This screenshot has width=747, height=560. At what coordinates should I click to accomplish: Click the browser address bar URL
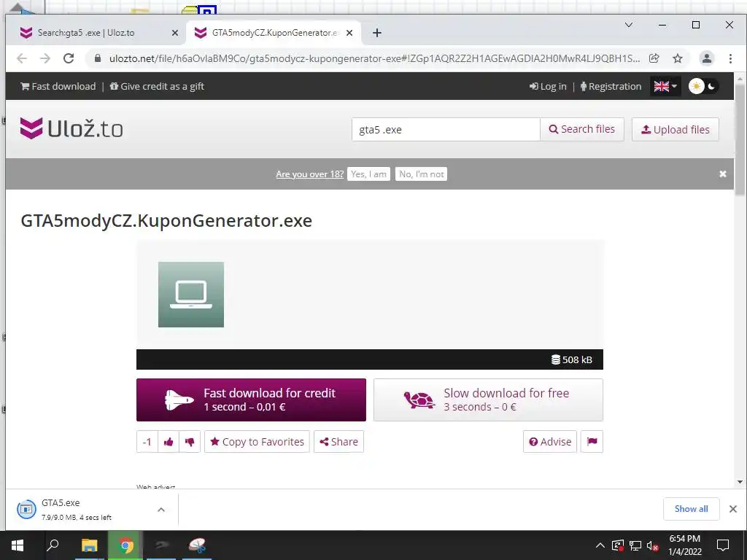[375, 58]
